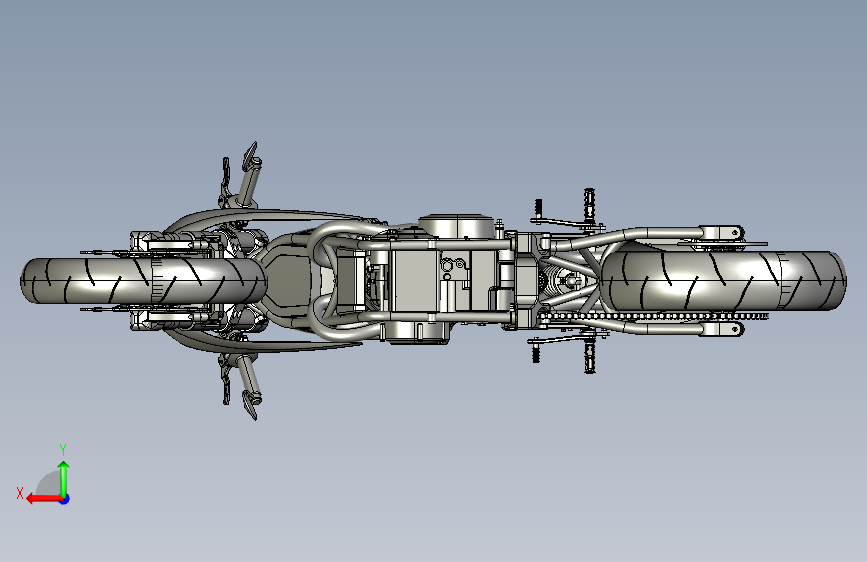This screenshot has height=562, width=867.
Task: Select the motorcycle's rear tire
Action: click(x=724, y=280)
